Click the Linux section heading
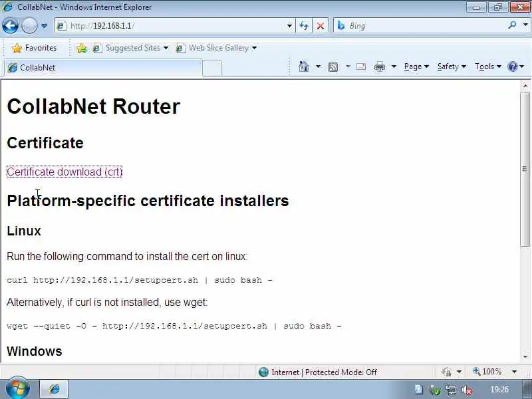The width and height of the screenshot is (532, 399). click(x=24, y=231)
